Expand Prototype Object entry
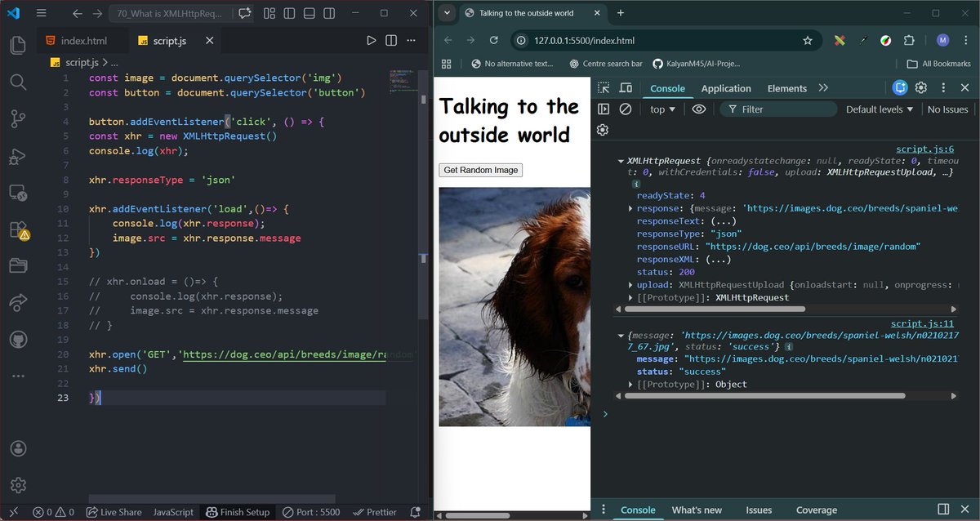The image size is (980, 521). [631, 385]
